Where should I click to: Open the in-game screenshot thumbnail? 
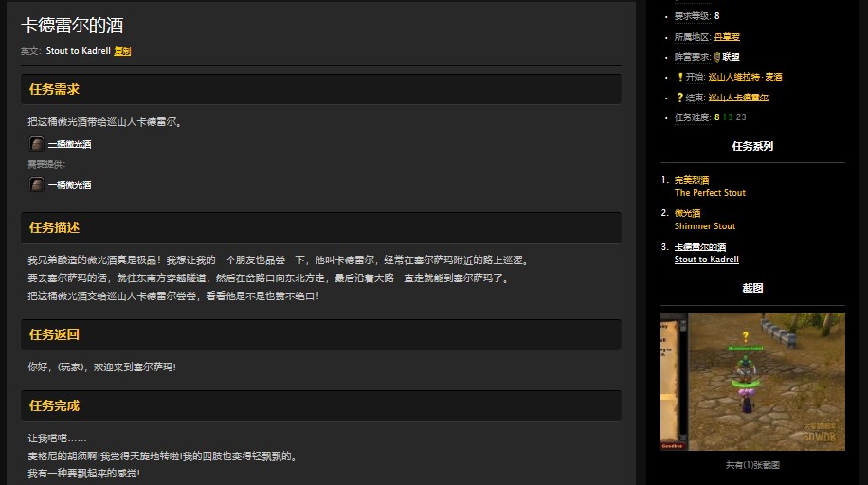(752, 381)
